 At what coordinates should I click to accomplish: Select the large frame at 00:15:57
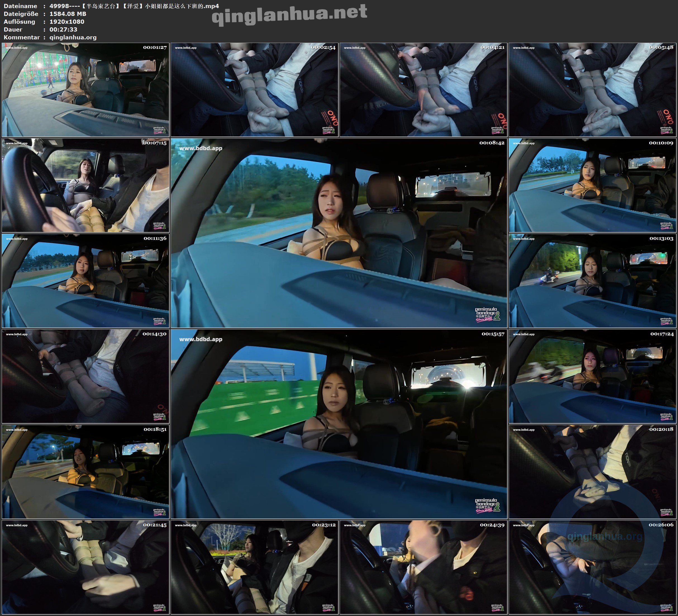[339, 424]
